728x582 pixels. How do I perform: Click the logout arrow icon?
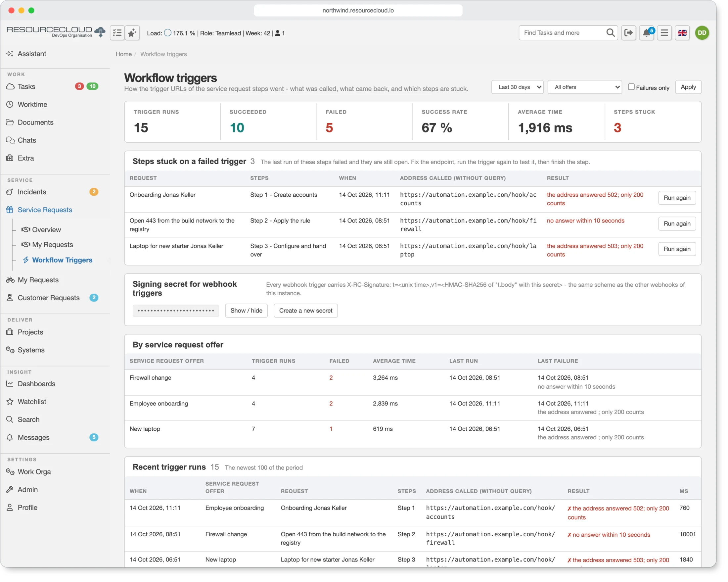pos(628,33)
